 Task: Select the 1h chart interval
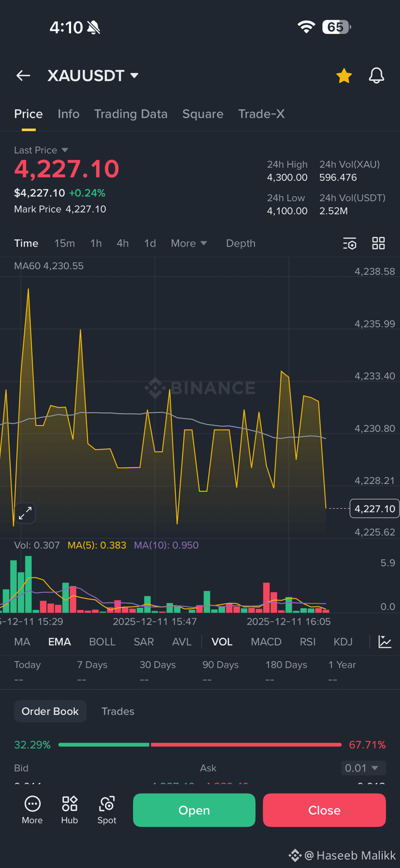coord(96,243)
